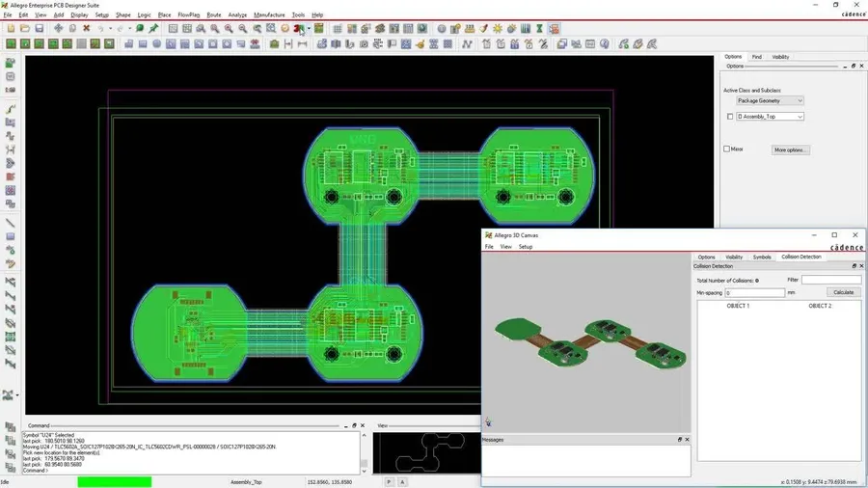868x488 pixels.
Task: Switch to the Visibility tab in the main window
Action: pyautogui.click(x=780, y=57)
